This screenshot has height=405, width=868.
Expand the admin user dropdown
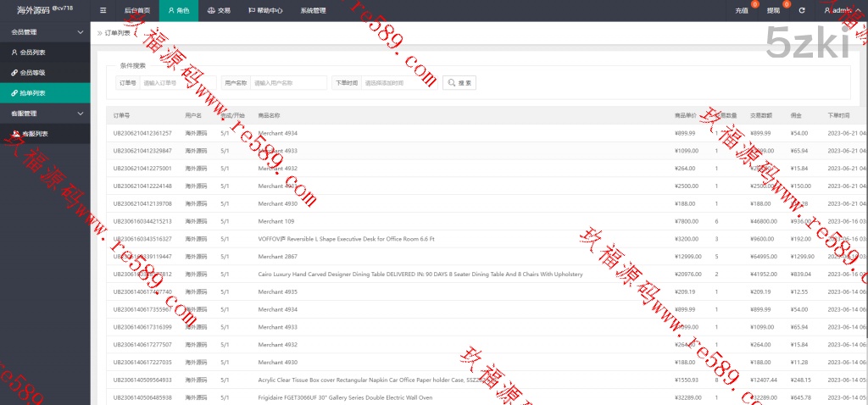[x=841, y=10]
